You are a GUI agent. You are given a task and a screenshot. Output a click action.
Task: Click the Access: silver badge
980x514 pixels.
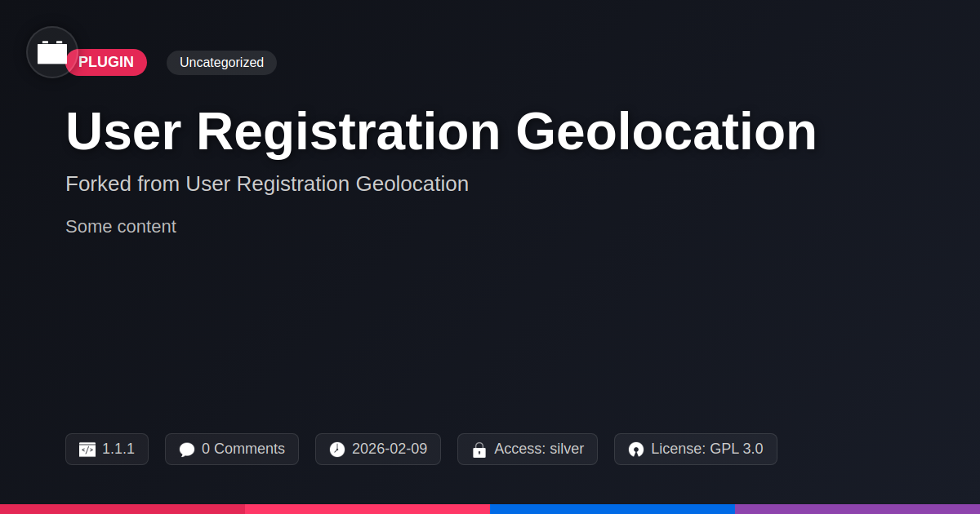tap(539, 449)
